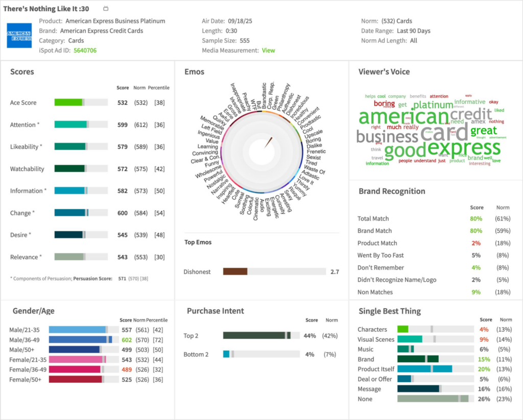523x420 pixels.
Task: Select the Attention score bar
Action: point(70,125)
